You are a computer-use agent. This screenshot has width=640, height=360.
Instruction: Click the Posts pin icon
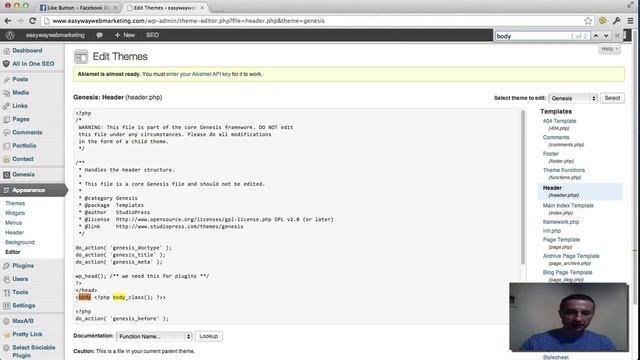(6, 79)
